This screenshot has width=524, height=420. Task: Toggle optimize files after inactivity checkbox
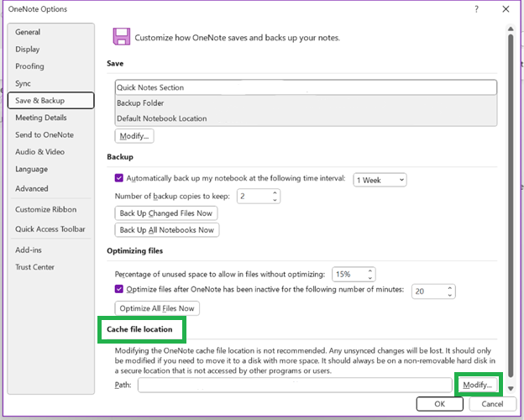point(119,289)
